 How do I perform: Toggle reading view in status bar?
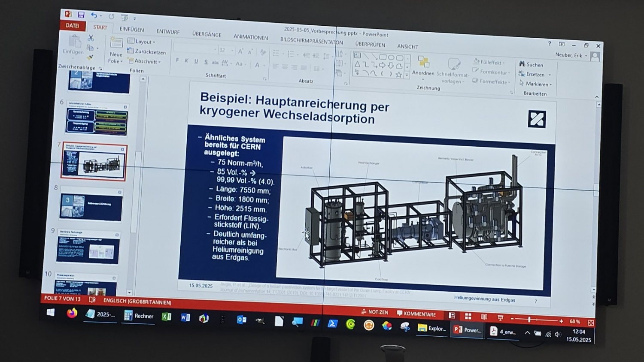click(x=484, y=317)
